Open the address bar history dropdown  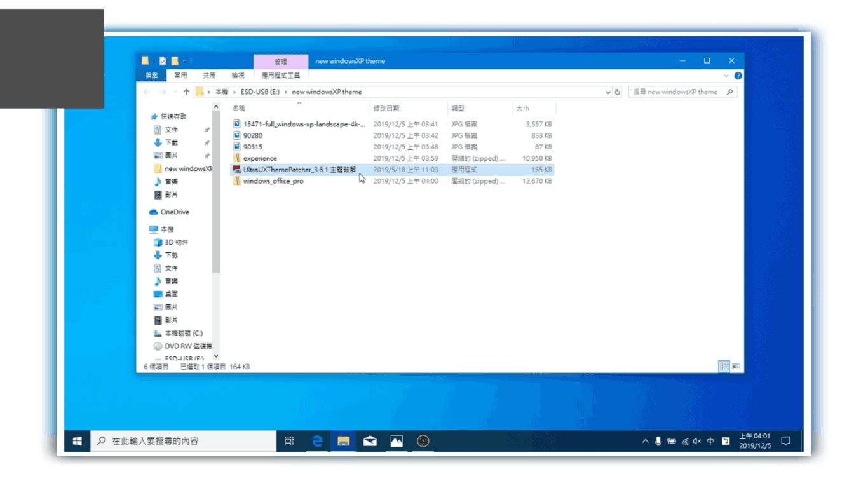608,92
